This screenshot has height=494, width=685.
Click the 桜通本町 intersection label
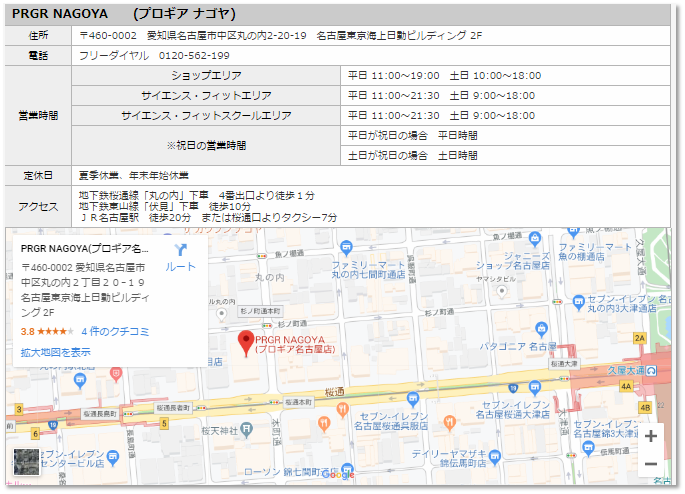(298, 402)
